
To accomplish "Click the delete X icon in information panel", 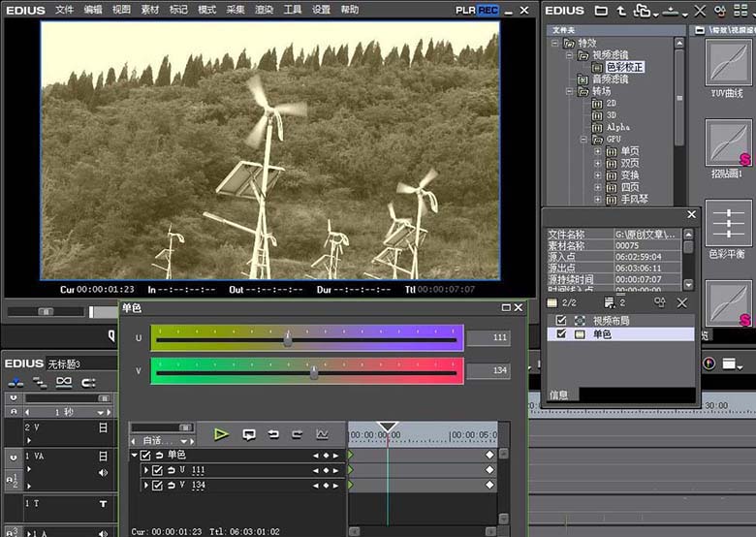I will click(x=681, y=302).
